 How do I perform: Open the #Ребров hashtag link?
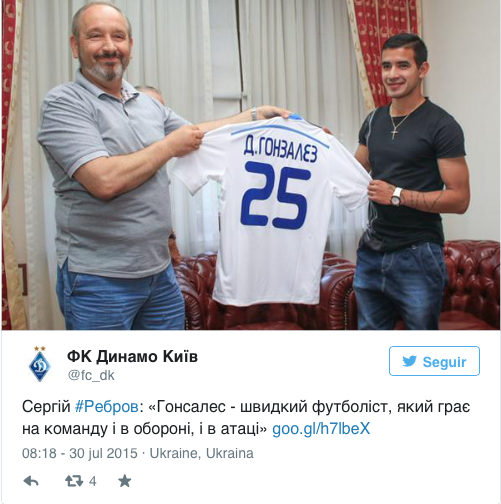pos(107,407)
